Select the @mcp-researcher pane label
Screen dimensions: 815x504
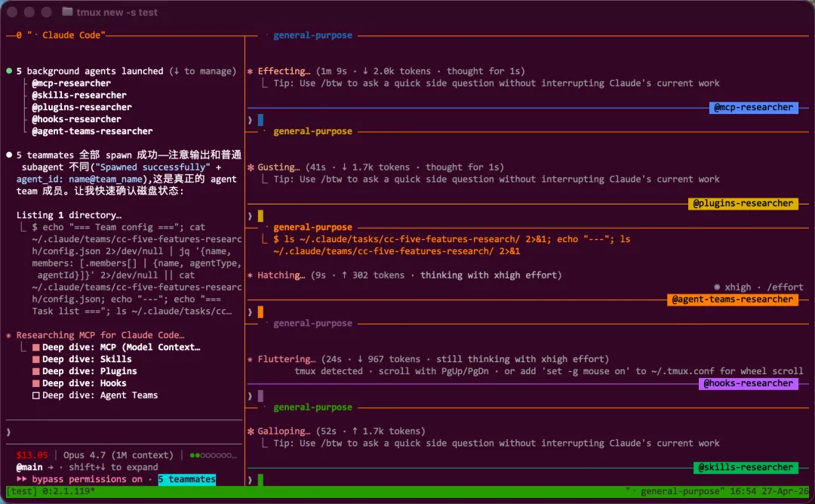pos(754,108)
